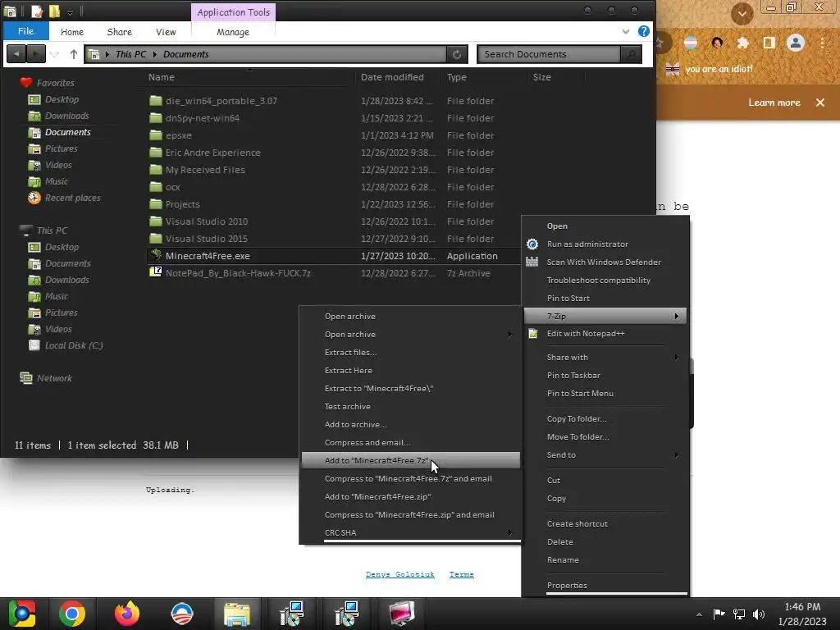Click the Search Documents field
The height and width of the screenshot is (630, 840).
click(550, 54)
